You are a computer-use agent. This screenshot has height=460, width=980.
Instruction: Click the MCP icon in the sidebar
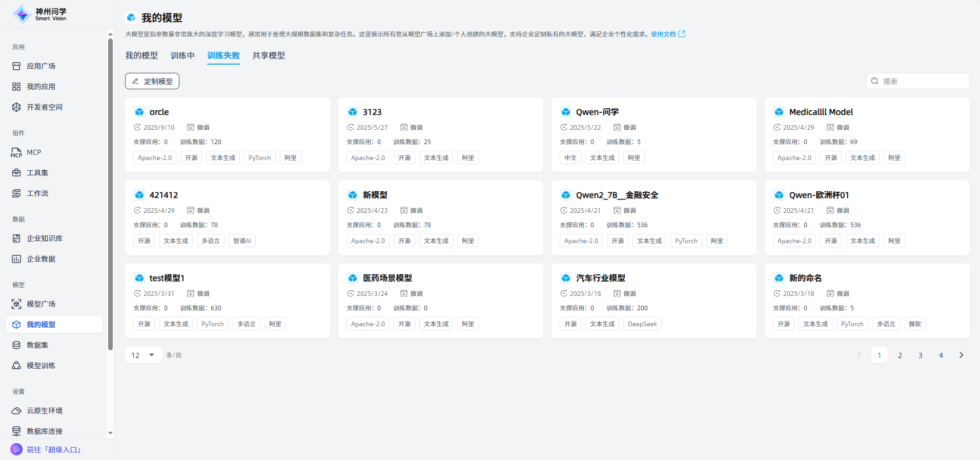(16, 152)
